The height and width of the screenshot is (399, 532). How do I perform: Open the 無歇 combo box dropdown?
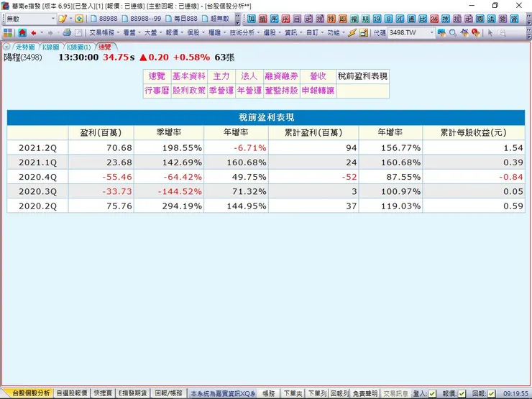click(53, 19)
